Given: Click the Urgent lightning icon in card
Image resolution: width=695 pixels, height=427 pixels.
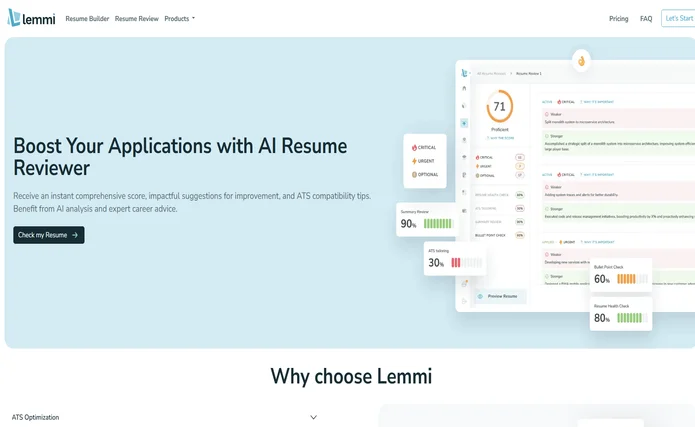Looking at the screenshot, I should point(414,161).
